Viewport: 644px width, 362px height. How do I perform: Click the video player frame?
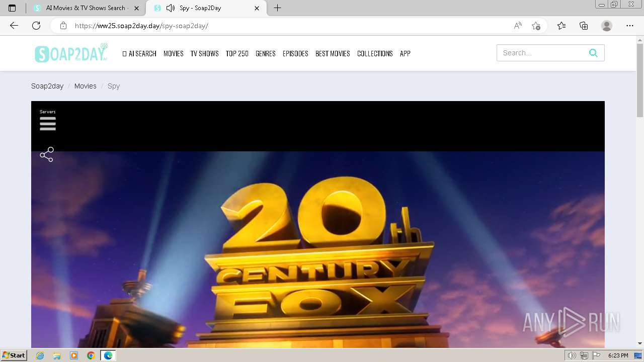tap(318, 224)
